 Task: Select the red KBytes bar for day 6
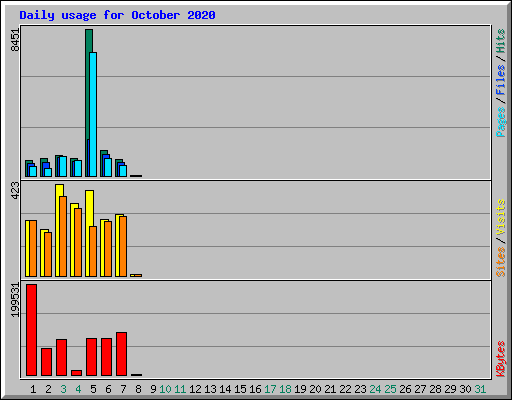coord(106,357)
